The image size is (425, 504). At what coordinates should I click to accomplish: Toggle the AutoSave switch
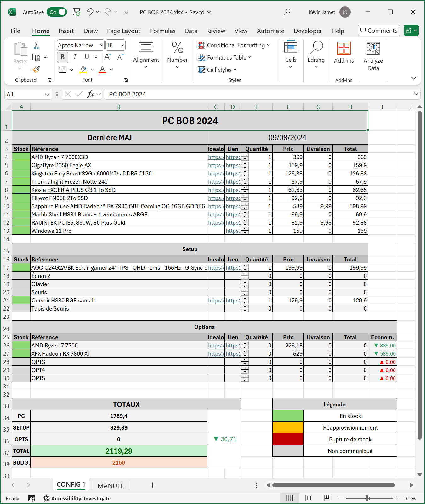pos(57,12)
